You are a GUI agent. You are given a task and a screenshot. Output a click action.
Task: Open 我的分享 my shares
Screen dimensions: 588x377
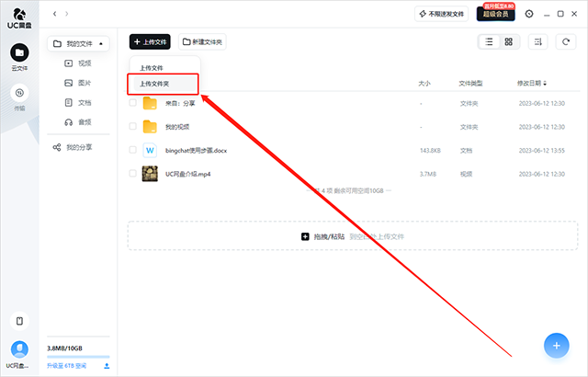point(73,147)
